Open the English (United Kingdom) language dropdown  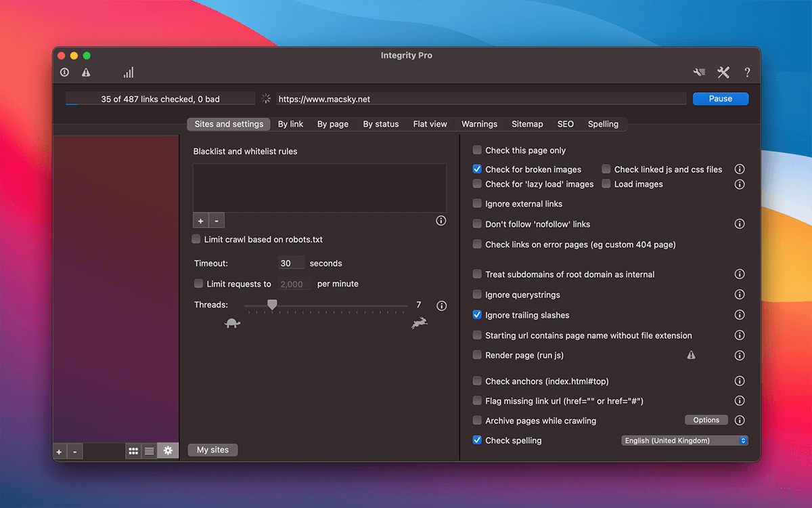click(x=685, y=440)
